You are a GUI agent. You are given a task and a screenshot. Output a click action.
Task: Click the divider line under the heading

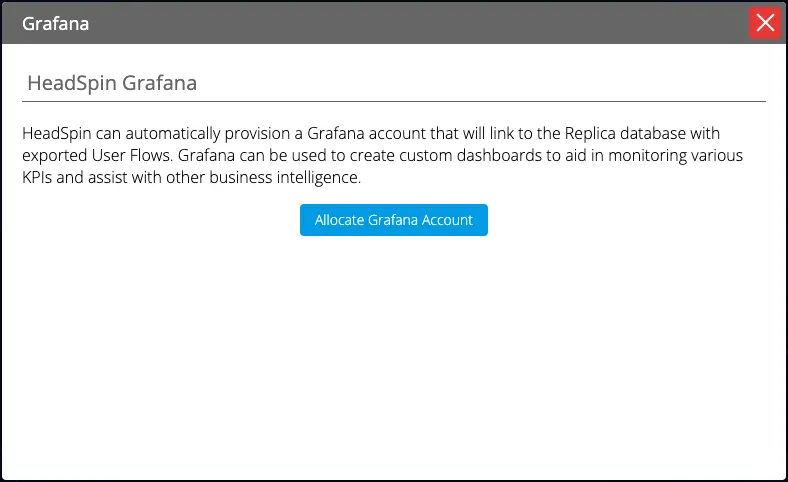(393, 101)
